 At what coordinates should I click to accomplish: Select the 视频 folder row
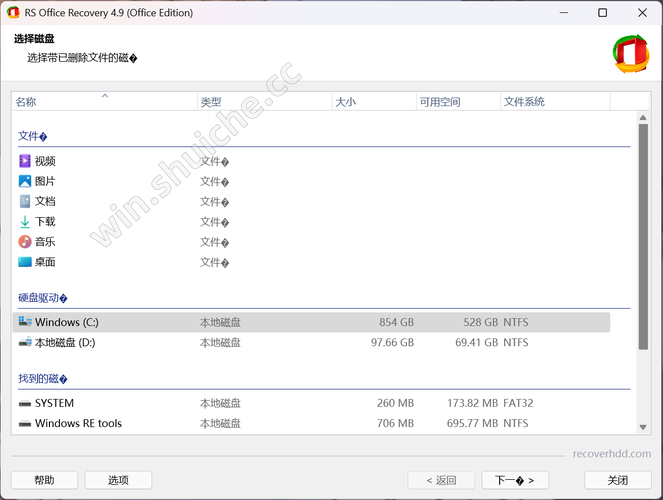pyautogui.click(x=311, y=161)
